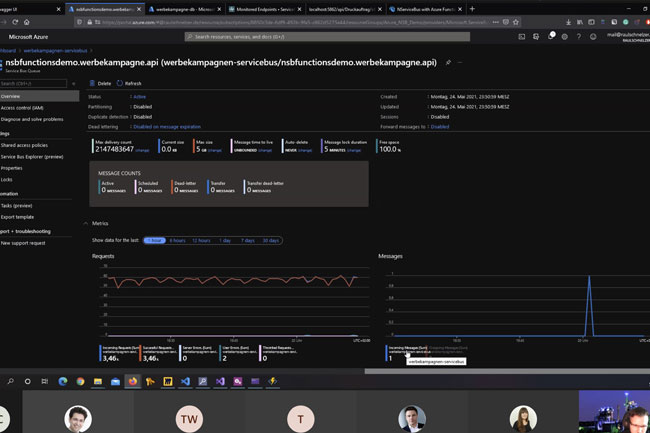Switch to the werbekampagne-db browser tab
The width and height of the screenshot is (650, 433).
(x=185, y=9)
